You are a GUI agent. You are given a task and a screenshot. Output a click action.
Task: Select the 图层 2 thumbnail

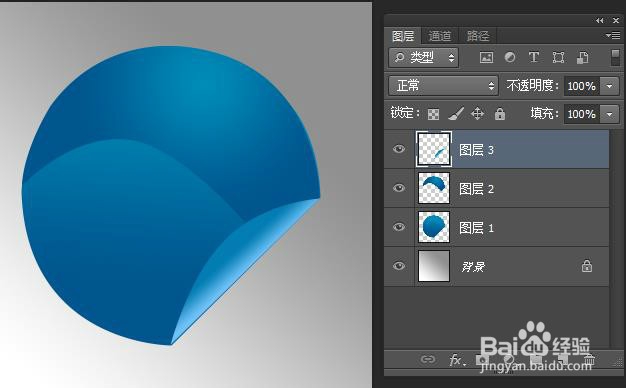pos(434,188)
